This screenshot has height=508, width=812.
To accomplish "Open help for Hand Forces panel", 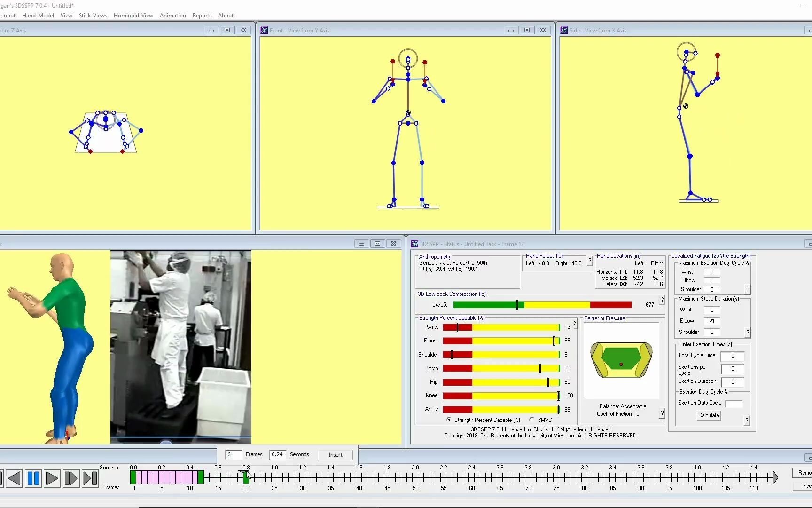I will coord(590,261).
